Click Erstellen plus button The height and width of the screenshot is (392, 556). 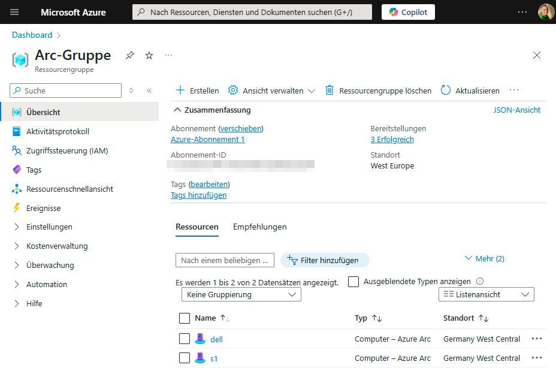coord(197,91)
